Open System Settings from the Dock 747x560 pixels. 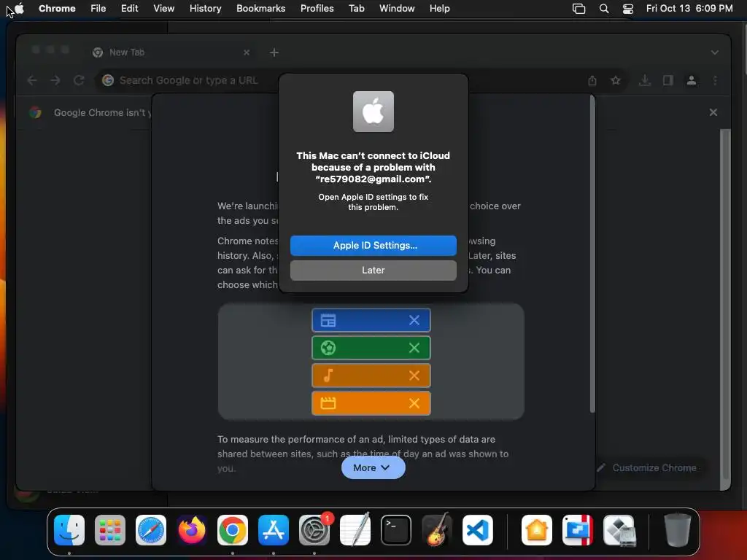pyautogui.click(x=314, y=530)
